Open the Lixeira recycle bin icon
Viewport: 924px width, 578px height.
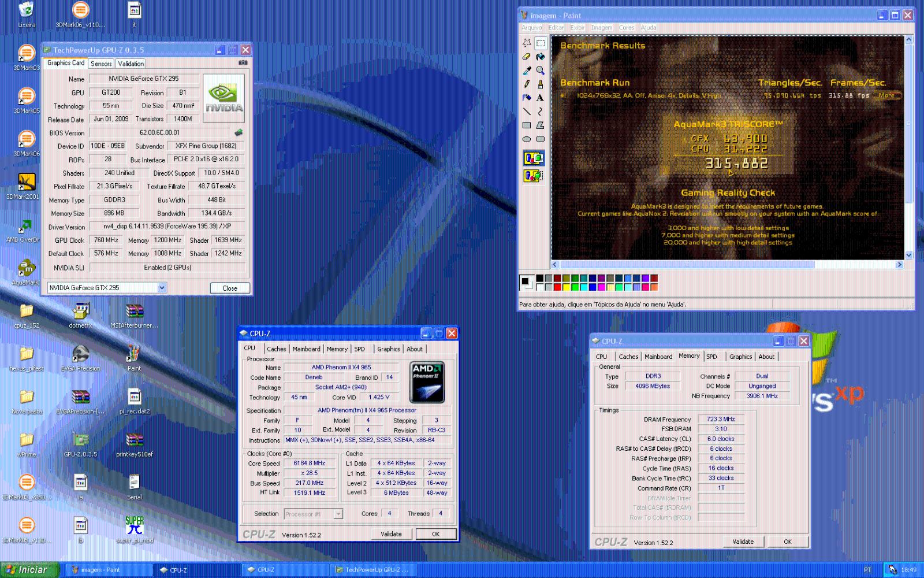click(27, 15)
